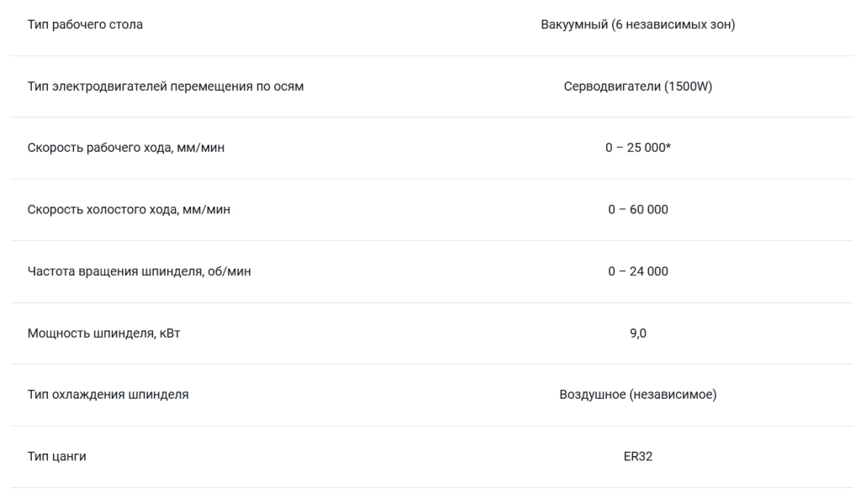Click 'Скорость рабочего хода, мм/мин' label
The height and width of the screenshot is (504, 861).
pos(126,148)
